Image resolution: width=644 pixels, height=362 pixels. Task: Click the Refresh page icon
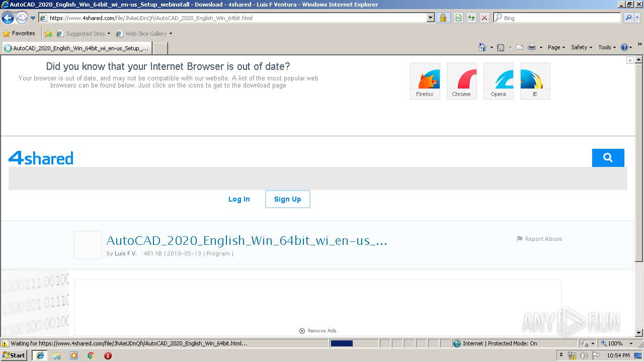471,18
